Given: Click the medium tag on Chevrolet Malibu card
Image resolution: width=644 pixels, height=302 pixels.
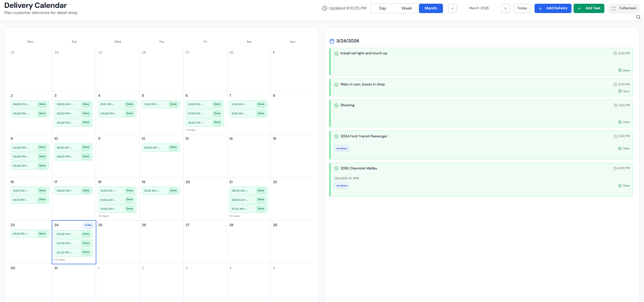Looking at the screenshot, I should click(342, 186).
